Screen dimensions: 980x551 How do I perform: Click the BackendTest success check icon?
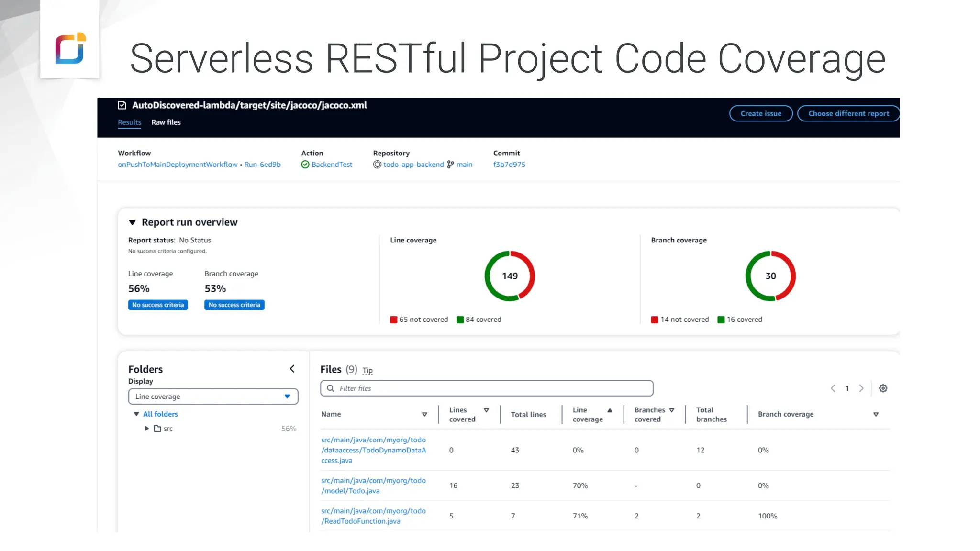click(305, 165)
